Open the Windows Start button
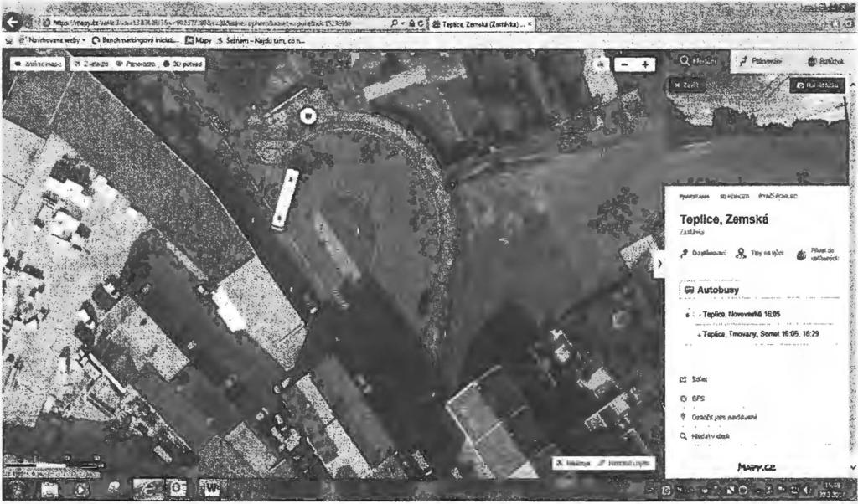 (x=15, y=489)
